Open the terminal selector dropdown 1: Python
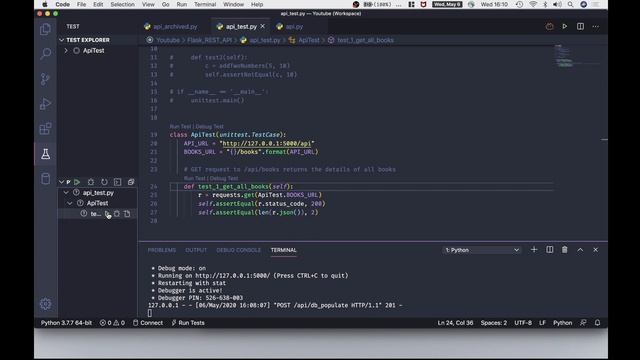Screen dimensions: 640x360 [x=482, y=250]
